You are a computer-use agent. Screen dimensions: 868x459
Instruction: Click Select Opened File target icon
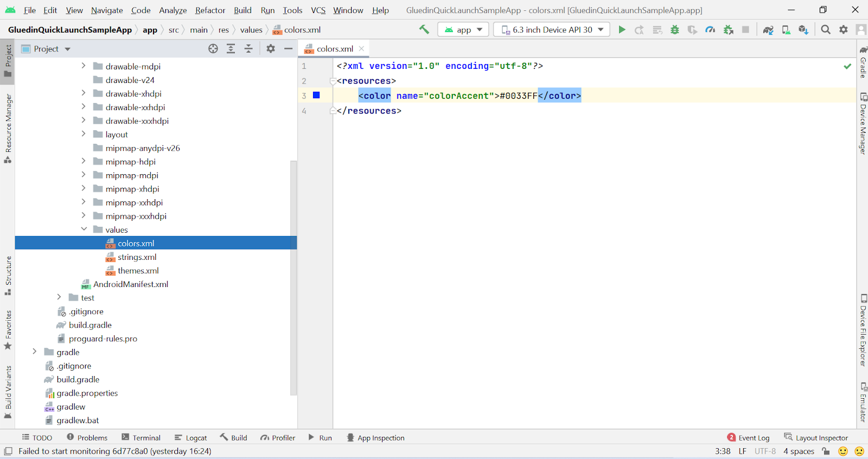213,49
